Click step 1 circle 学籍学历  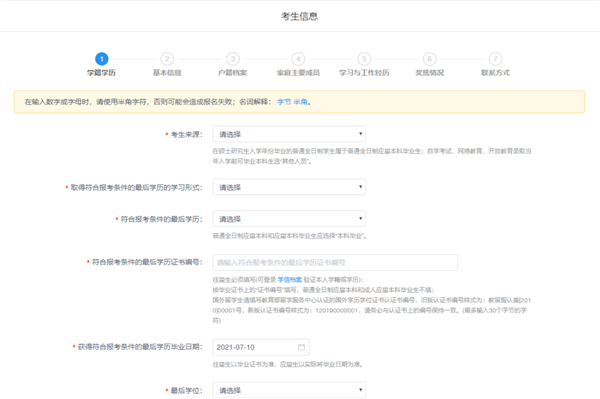click(x=101, y=59)
